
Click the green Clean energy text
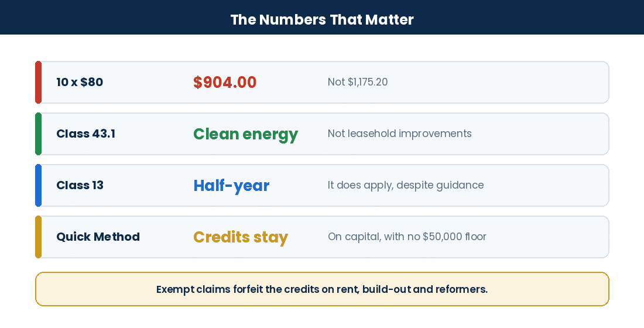coord(246,134)
